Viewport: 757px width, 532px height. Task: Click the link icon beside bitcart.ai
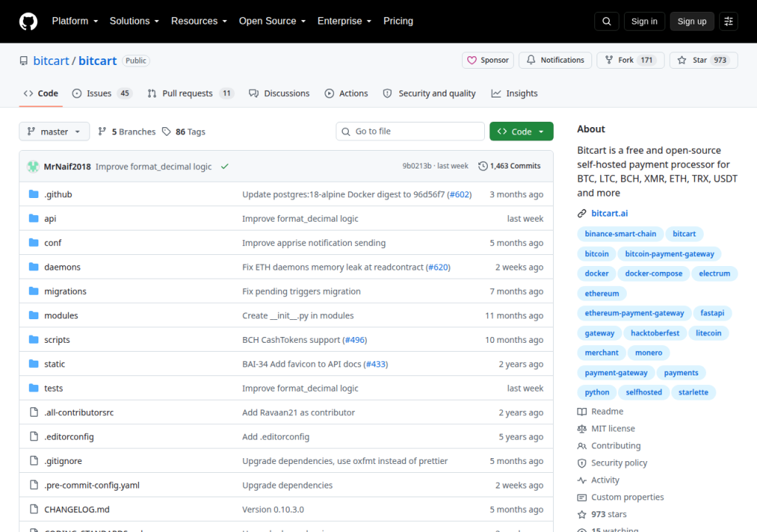click(582, 214)
